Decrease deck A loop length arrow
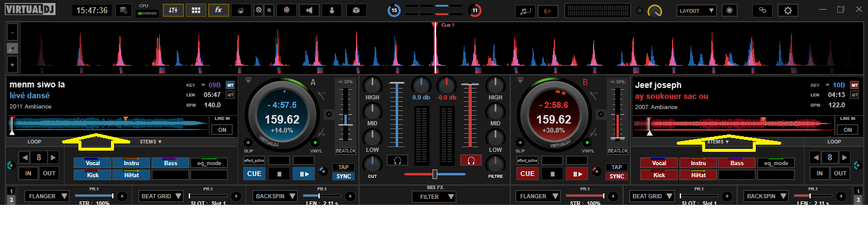The image size is (868, 226). point(25,157)
